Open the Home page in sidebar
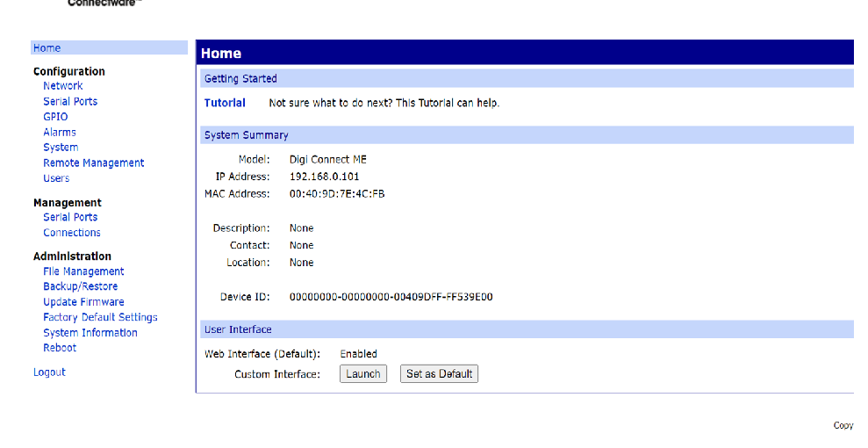This screenshot has width=868, height=448. (x=47, y=48)
